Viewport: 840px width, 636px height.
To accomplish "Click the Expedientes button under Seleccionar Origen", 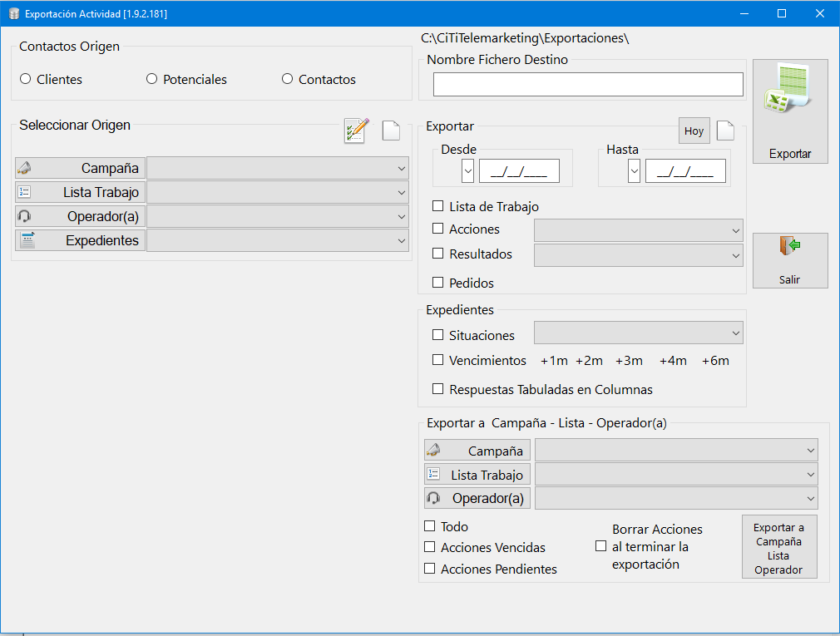I will (x=81, y=240).
